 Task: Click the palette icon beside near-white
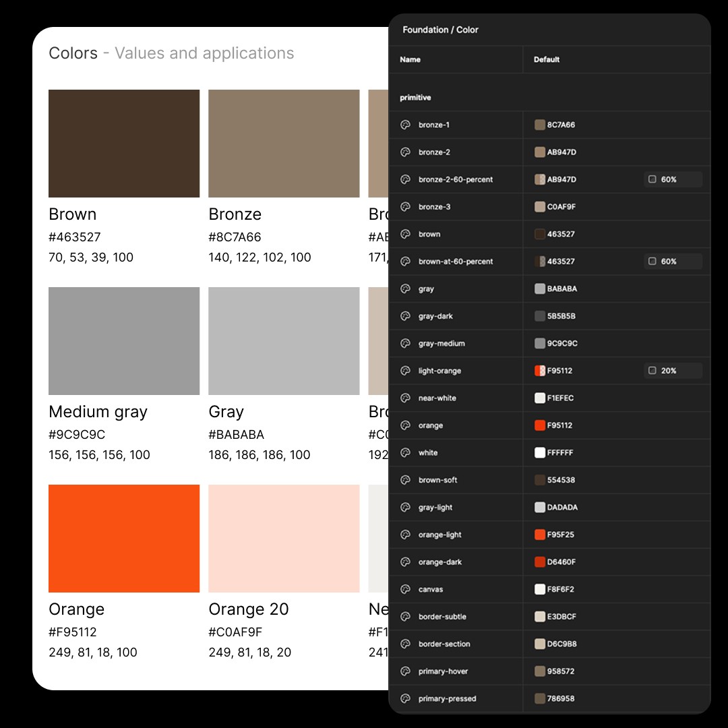(405, 398)
